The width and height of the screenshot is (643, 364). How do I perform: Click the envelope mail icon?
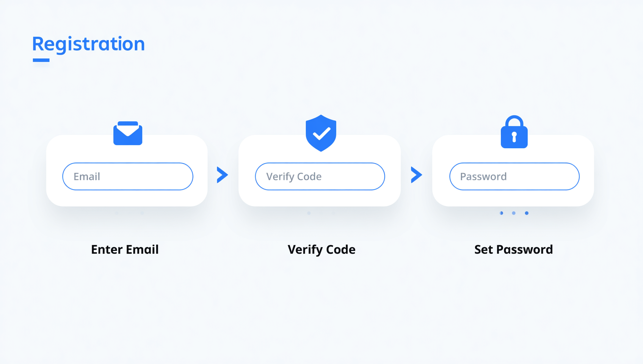pyautogui.click(x=128, y=133)
